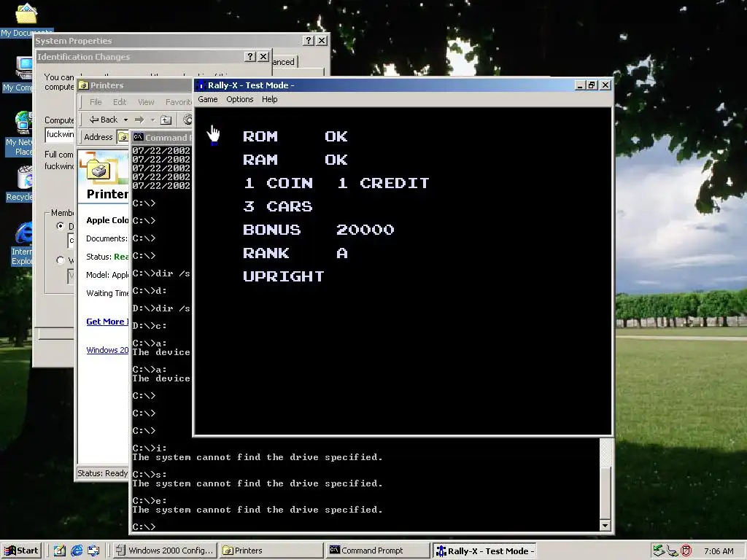Viewport: 747px width, 560px height.
Task: Click the Up folder icon in Printers toolbar
Action: point(166,120)
